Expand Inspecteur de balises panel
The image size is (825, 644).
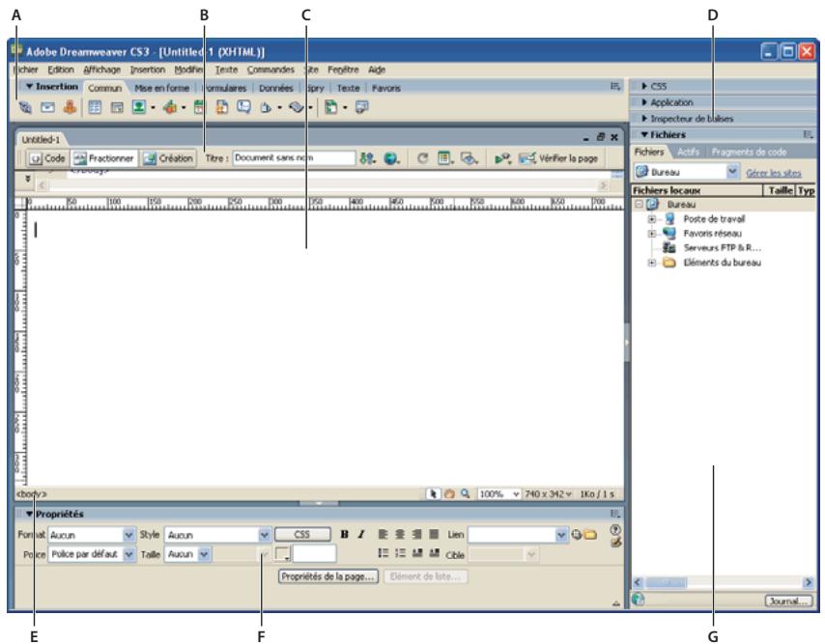click(x=644, y=119)
